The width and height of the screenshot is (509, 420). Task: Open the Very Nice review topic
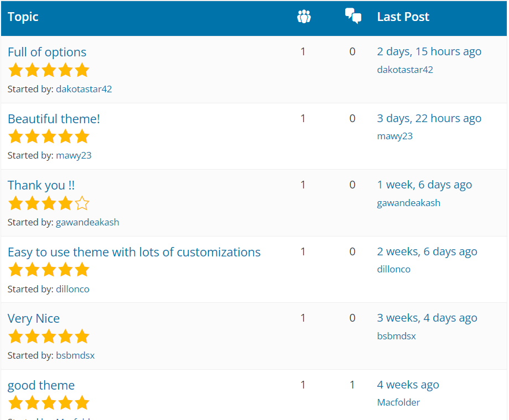pyautogui.click(x=34, y=319)
